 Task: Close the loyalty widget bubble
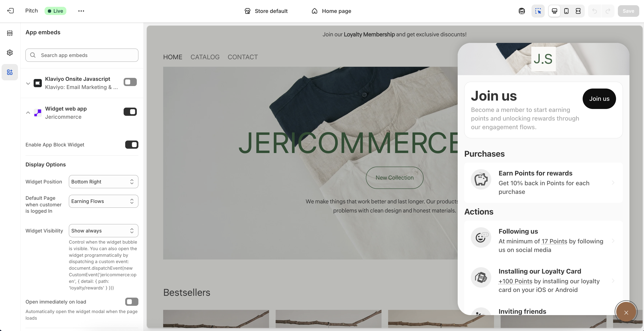[626, 312]
